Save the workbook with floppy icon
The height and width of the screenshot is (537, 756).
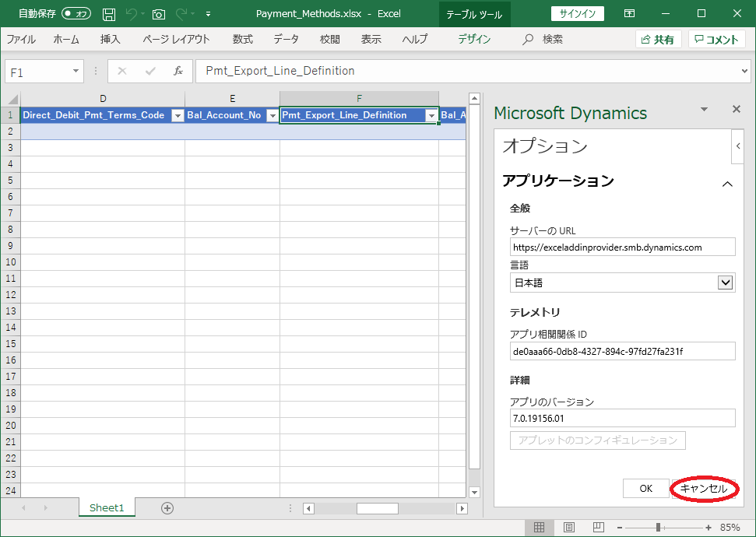pyautogui.click(x=109, y=15)
